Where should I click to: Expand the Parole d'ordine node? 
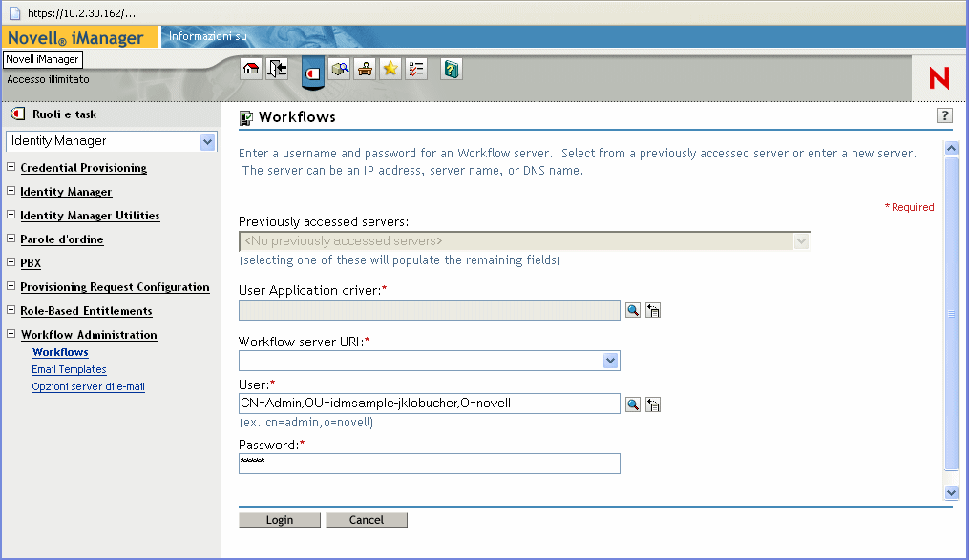coord(11,239)
